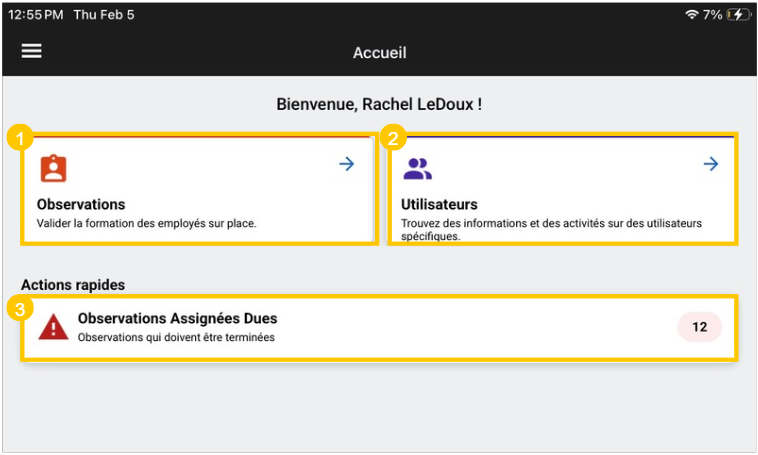
Task: Click the yellow number 3 marker
Action: 18,309
